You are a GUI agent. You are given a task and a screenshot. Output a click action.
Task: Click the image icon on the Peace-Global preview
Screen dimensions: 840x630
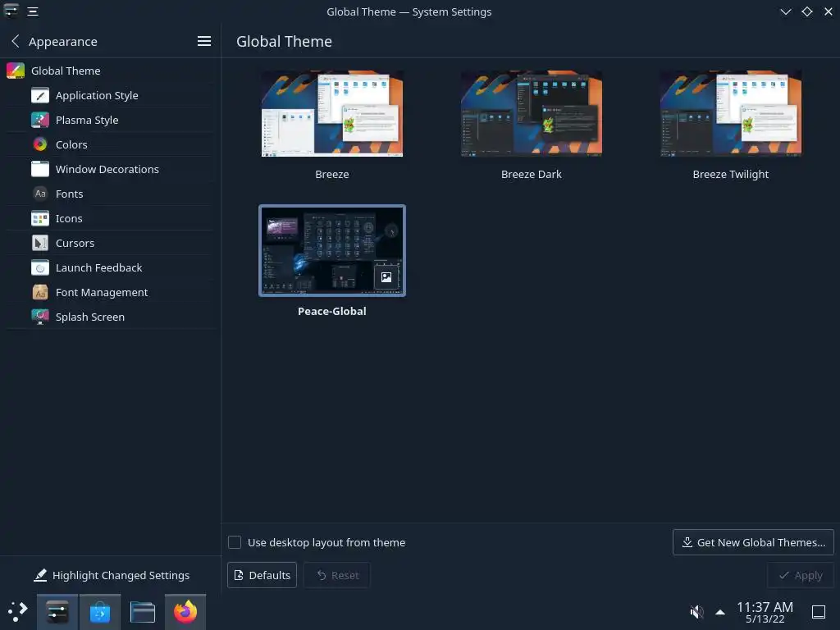tap(386, 277)
